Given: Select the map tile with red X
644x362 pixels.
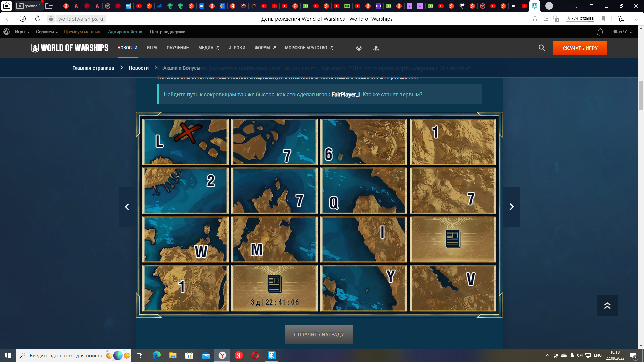Looking at the screenshot, I should point(185,142).
